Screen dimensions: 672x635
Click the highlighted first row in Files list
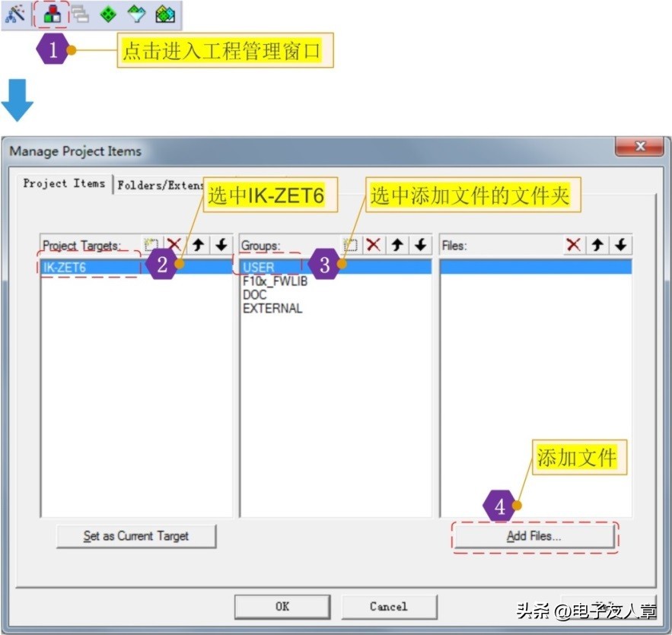point(536,267)
